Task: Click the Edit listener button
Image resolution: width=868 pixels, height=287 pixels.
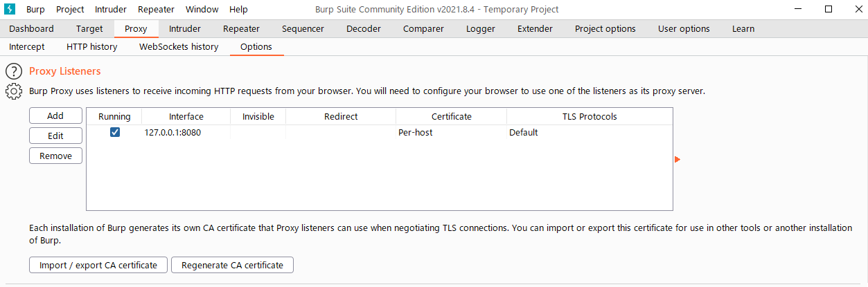Action: pos(55,136)
